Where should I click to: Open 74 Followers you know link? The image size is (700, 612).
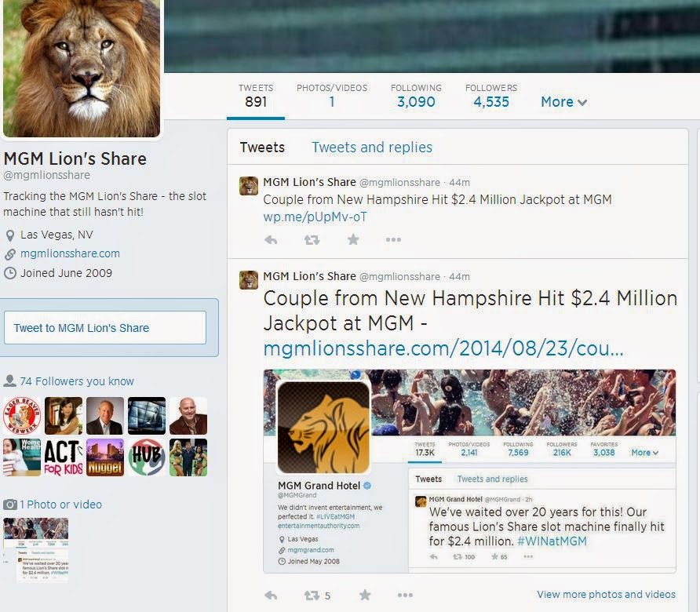tap(76, 381)
